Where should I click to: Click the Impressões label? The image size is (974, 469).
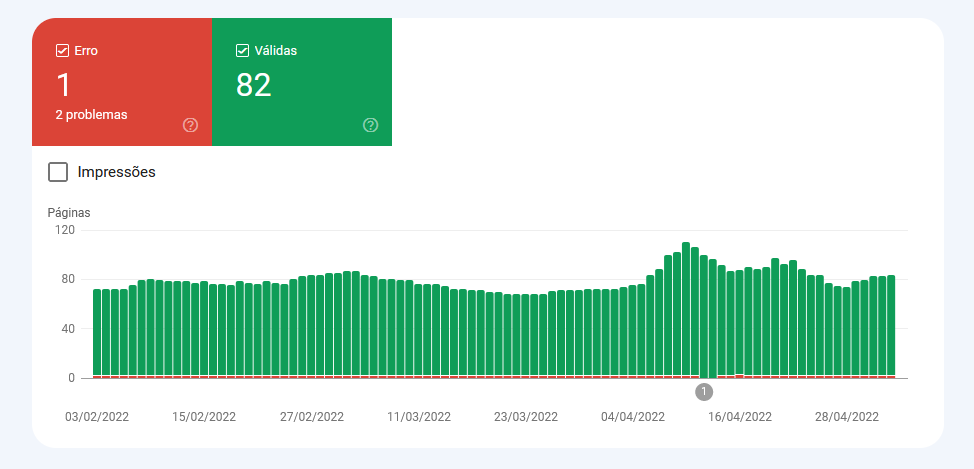[116, 172]
